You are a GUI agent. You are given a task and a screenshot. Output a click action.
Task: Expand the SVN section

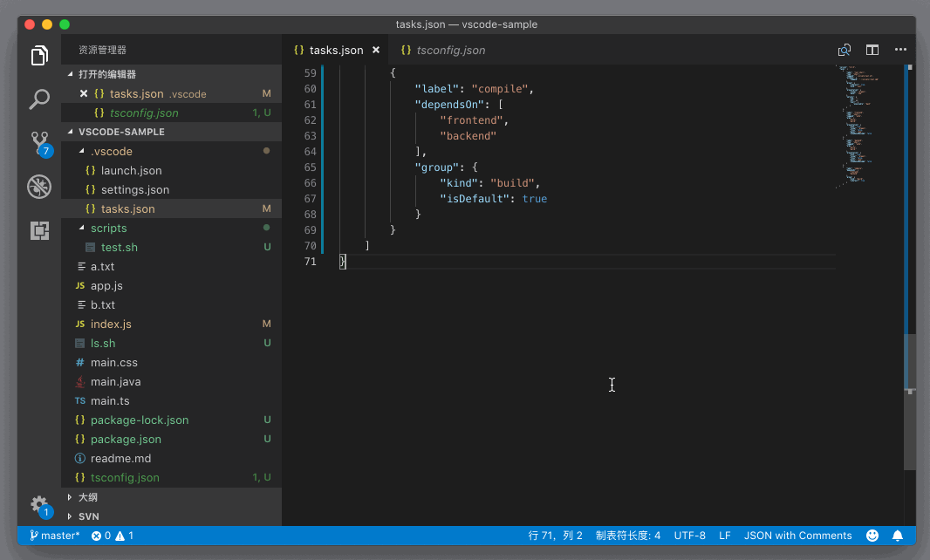88,516
